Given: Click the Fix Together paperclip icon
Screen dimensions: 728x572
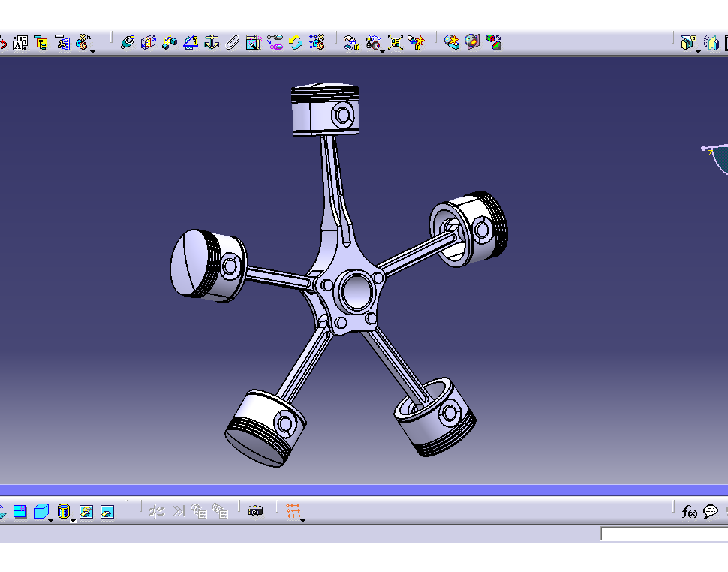Looking at the screenshot, I should 233,43.
